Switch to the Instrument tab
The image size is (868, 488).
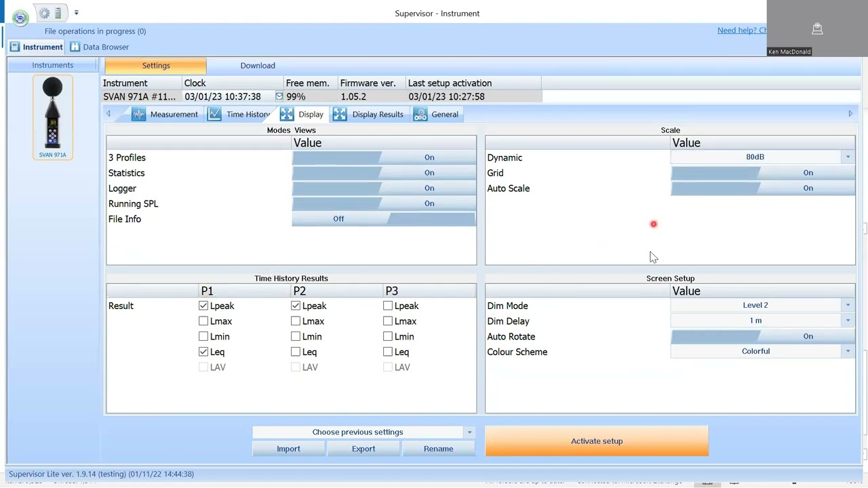[36, 47]
